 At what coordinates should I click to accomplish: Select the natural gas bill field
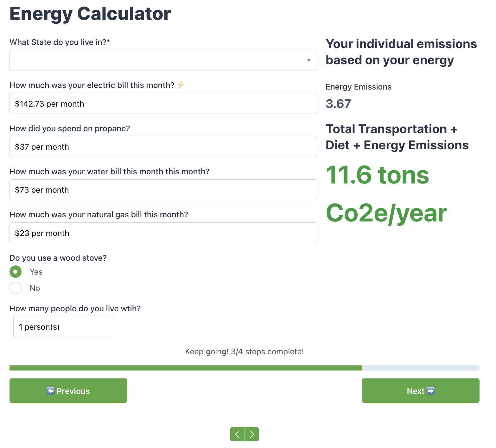[x=163, y=233]
